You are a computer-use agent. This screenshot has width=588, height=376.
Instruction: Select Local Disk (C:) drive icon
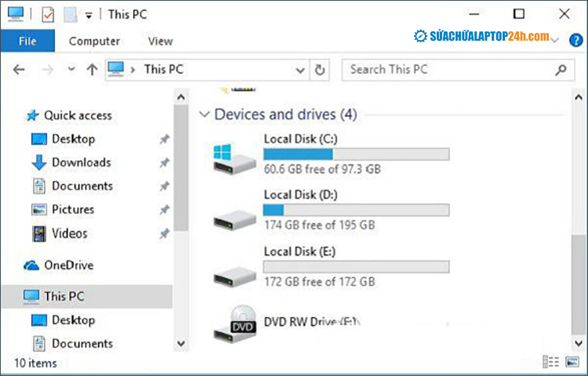(x=234, y=158)
